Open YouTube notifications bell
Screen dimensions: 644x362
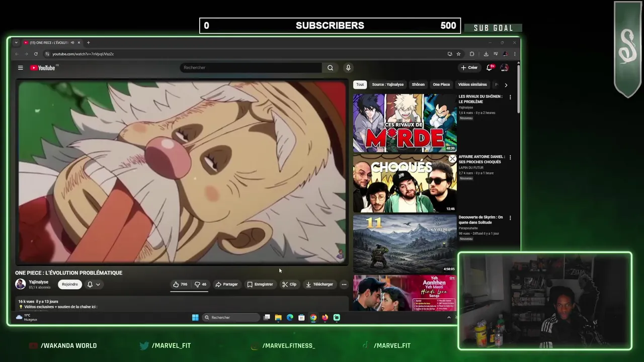490,68
